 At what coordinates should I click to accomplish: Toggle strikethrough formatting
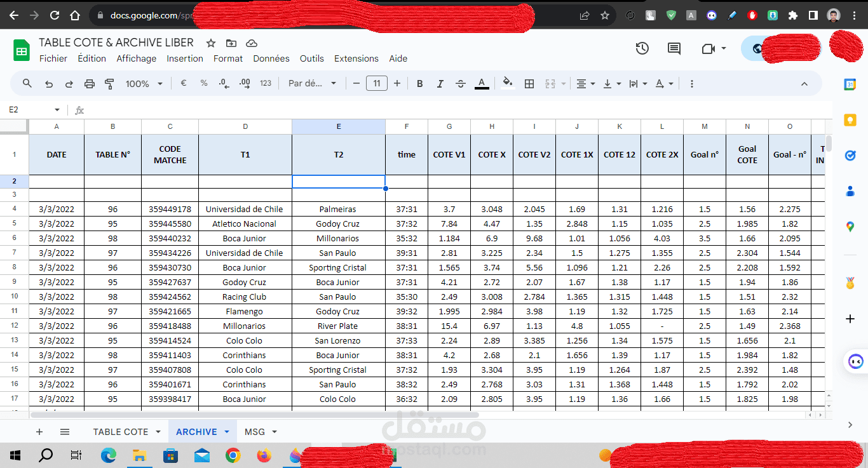(461, 83)
